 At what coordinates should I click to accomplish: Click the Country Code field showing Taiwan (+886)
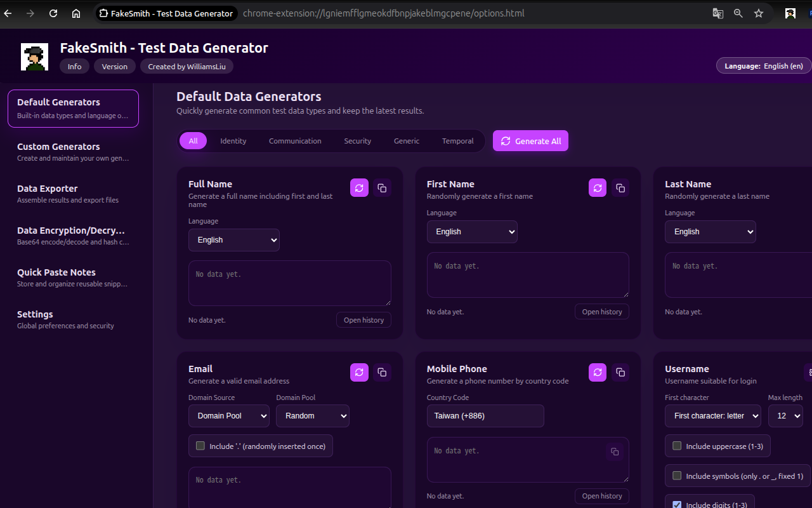485,416
